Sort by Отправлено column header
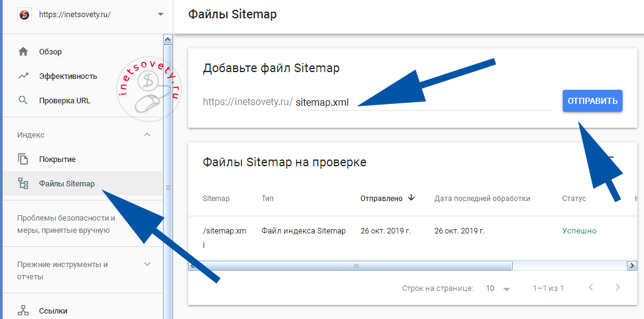 pyautogui.click(x=381, y=199)
